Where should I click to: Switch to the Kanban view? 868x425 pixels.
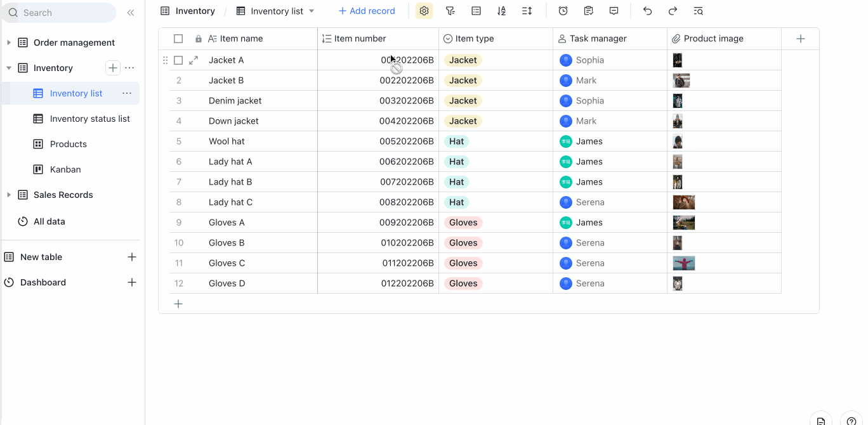pos(65,169)
